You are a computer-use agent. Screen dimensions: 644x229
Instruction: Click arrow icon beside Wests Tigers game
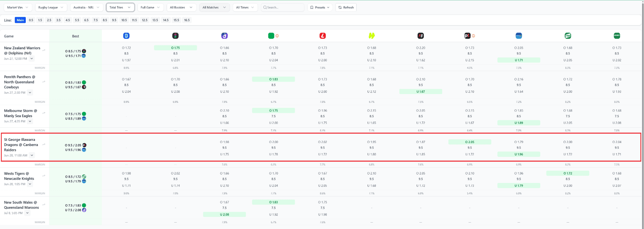tap(44, 176)
